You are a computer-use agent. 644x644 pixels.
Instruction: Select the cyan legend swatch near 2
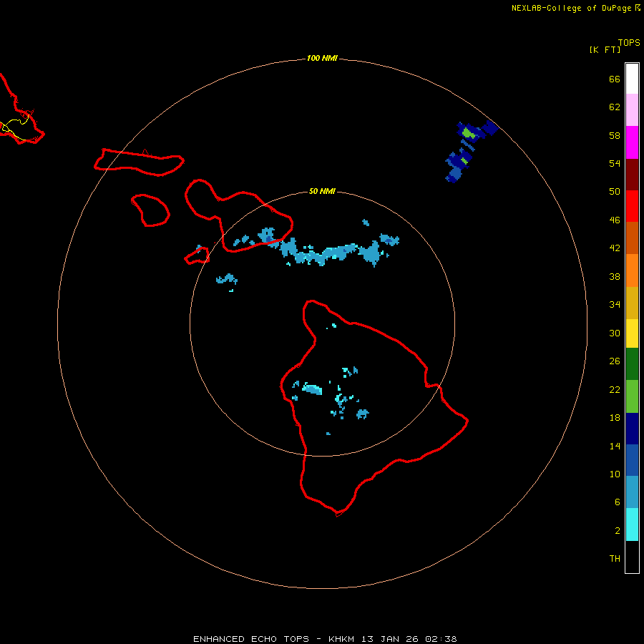click(632, 525)
